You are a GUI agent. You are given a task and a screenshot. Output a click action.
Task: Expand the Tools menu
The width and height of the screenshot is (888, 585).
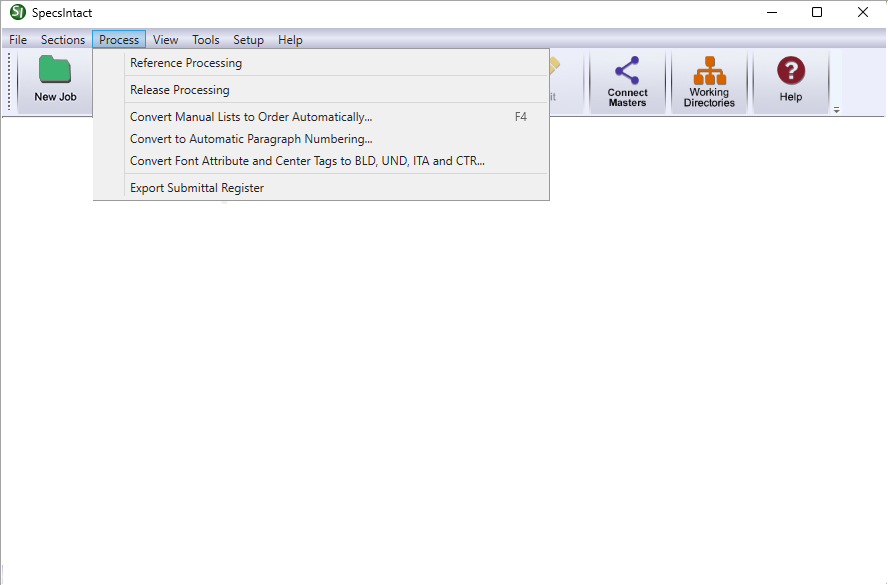point(206,40)
